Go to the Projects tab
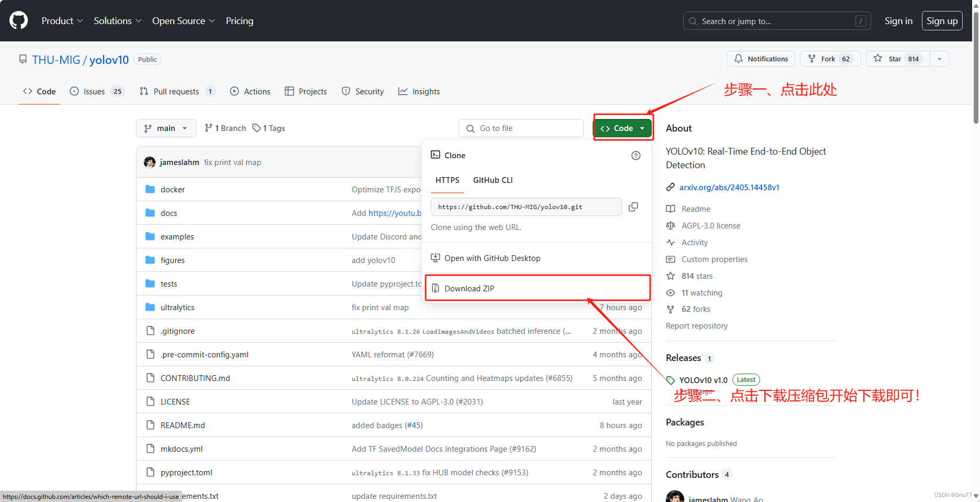The width and height of the screenshot is (980, 502). (x=306, y=91)
